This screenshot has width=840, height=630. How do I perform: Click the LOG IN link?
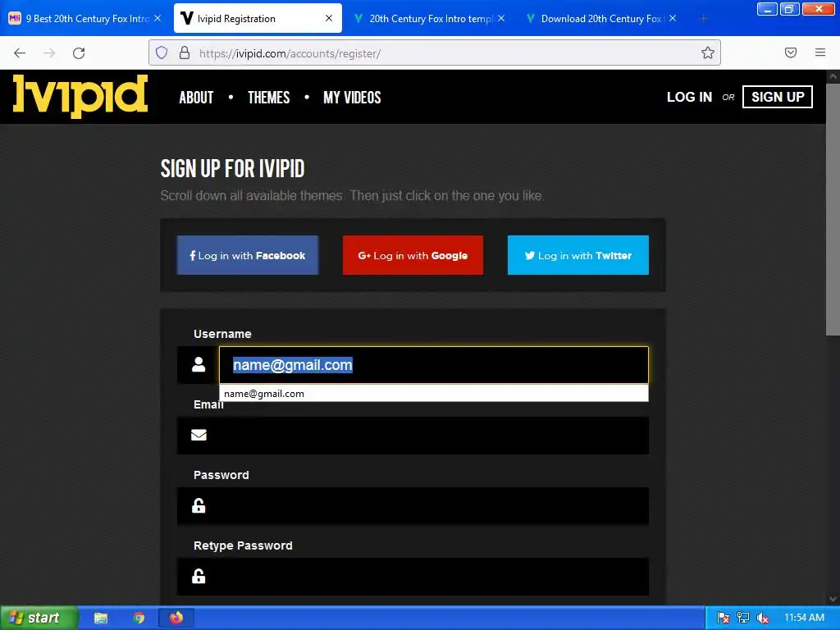click(689, 97)
